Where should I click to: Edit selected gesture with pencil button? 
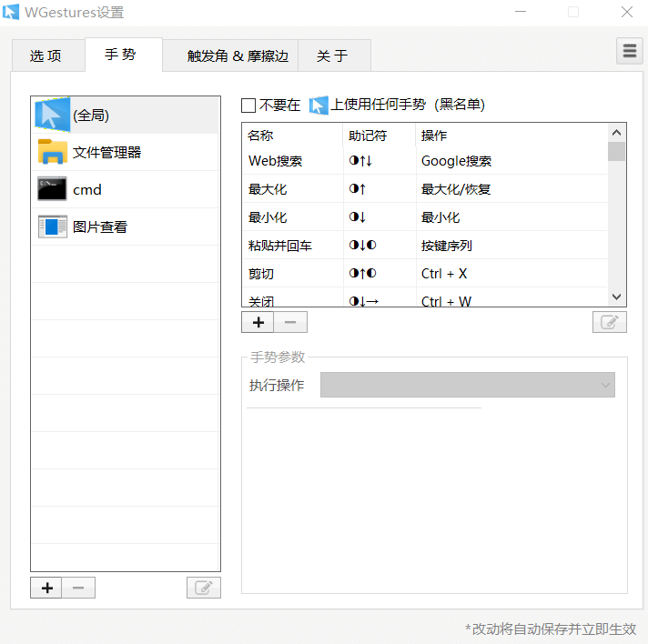[610, 322]
